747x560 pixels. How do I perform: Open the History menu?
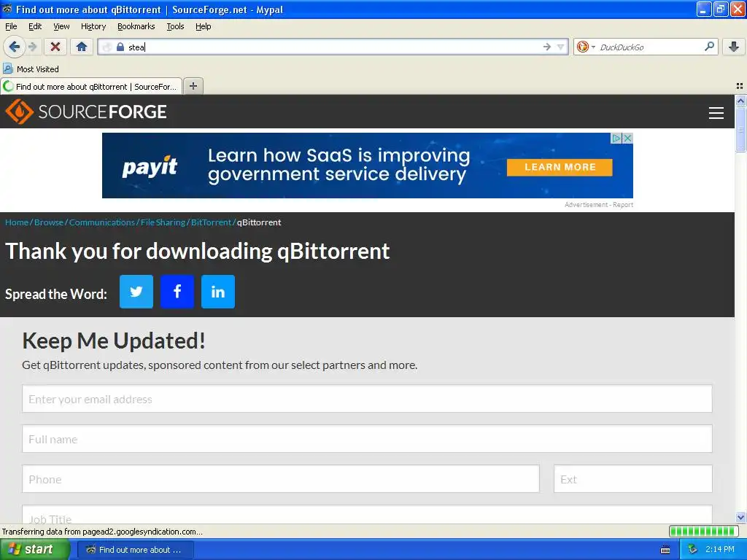point(93,26)
